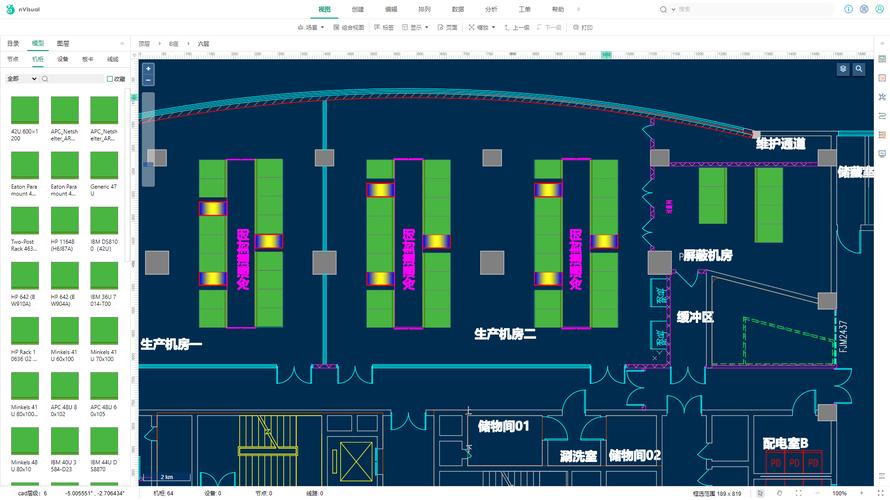Viewport: 890px width, 500px height.
Task: Zoom in with the plus button on canvas
Action: (x=148, y=69)
